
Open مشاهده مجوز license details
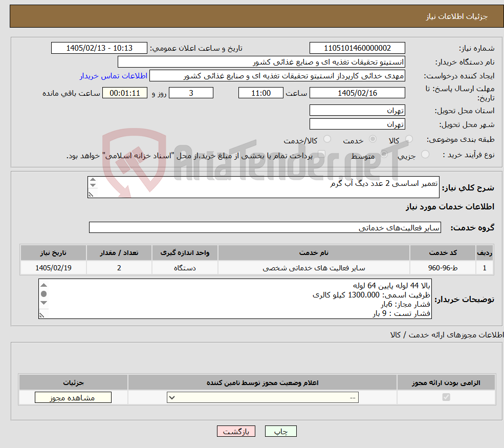[73, 397]
